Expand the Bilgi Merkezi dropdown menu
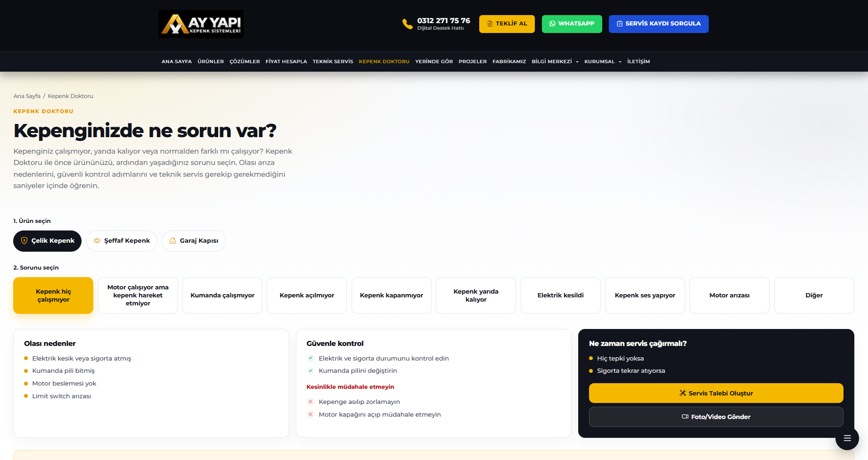 (555, 62)
